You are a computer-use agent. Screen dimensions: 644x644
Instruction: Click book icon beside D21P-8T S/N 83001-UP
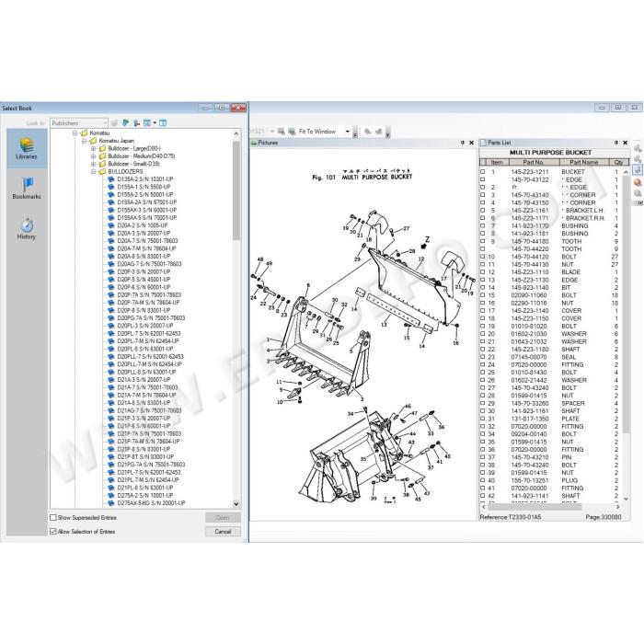(x=111, y=456)
